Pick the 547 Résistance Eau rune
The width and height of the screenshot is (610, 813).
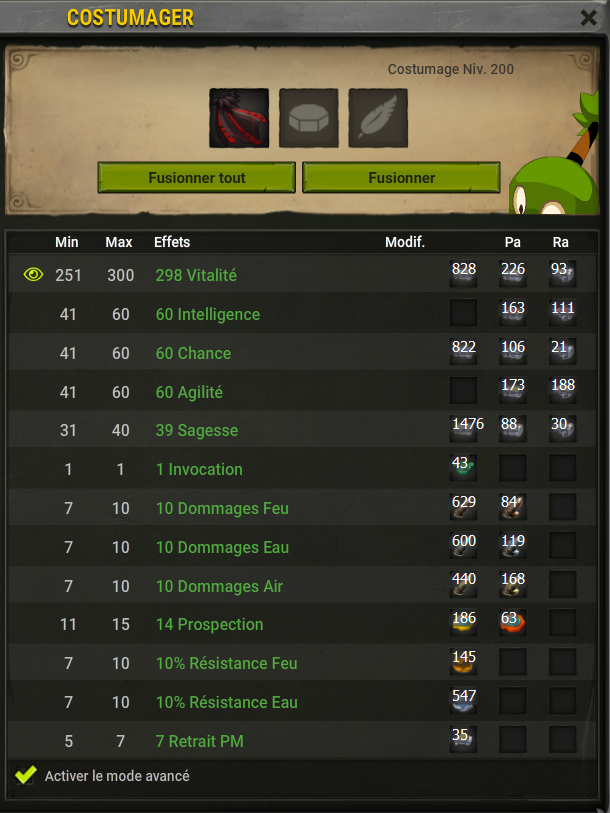463,700
